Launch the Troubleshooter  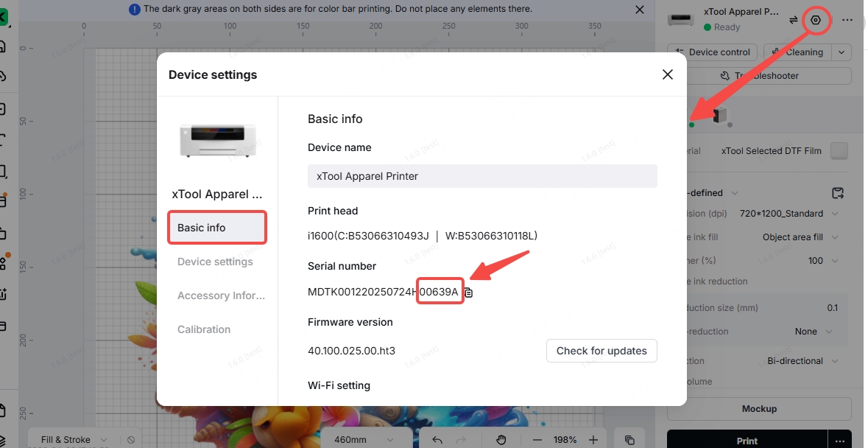pyautogui.click(x=760, y=76)
